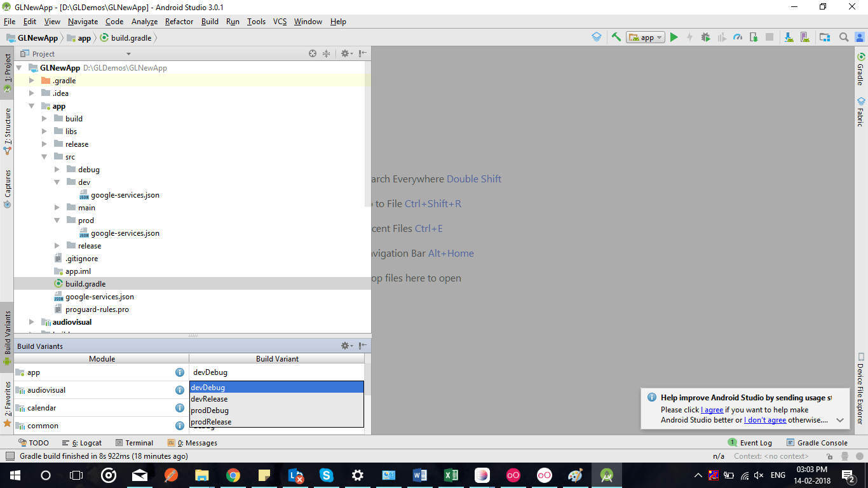Image resolution: width=868 pixels, height=488 pixels.
Task: Click the Make Project hammer icon
Action: 616,37
